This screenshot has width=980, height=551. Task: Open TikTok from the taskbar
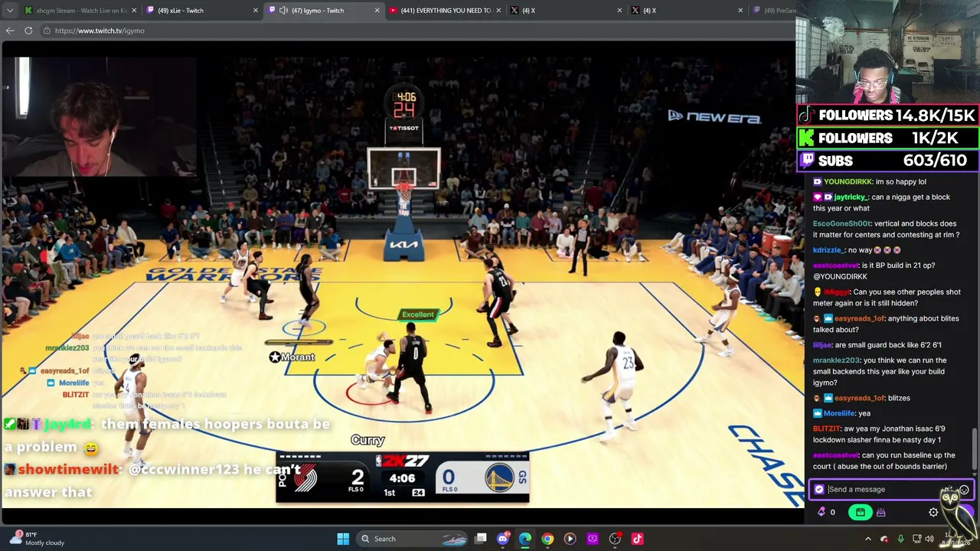(x=637, y=539)
